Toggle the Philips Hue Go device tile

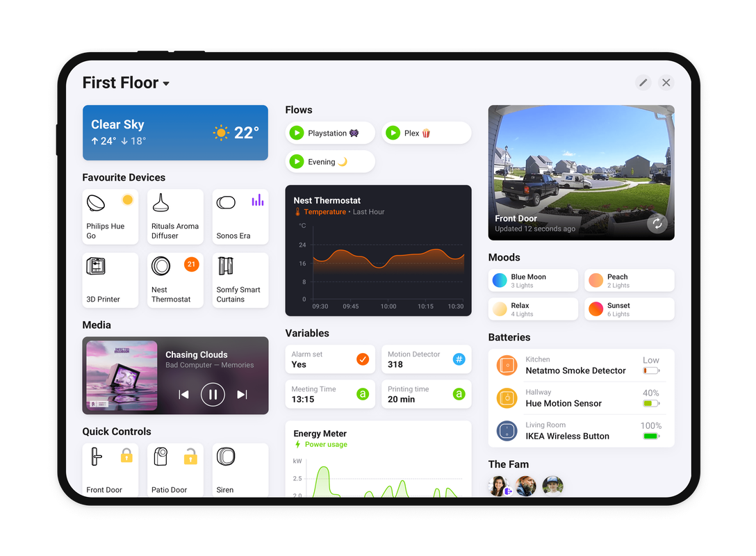tap(110, 217)
